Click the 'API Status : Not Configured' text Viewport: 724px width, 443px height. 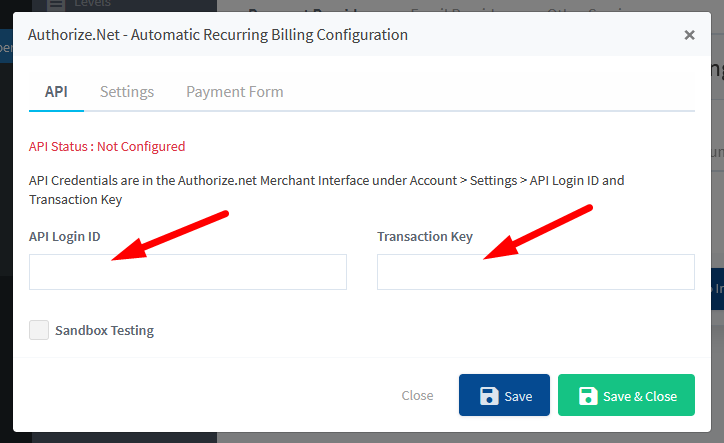pyautogui.click(x=107, y=146)
